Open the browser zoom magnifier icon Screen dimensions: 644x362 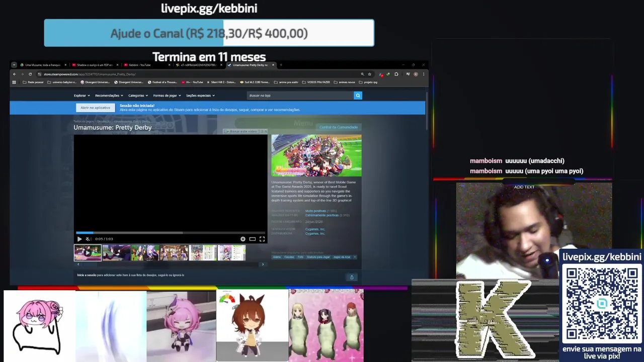point(362,74)
